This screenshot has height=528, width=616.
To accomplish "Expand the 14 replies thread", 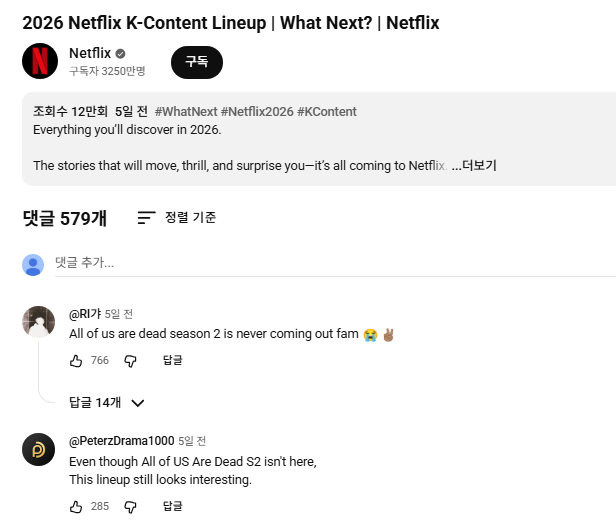I will click(x=107, y=403).
